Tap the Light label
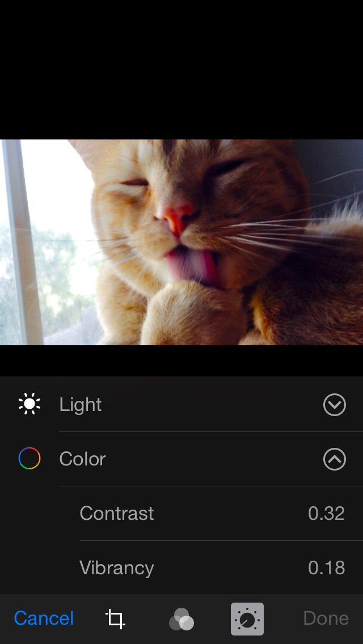Screen dimensions: 363x644 (x=81, y=405)
